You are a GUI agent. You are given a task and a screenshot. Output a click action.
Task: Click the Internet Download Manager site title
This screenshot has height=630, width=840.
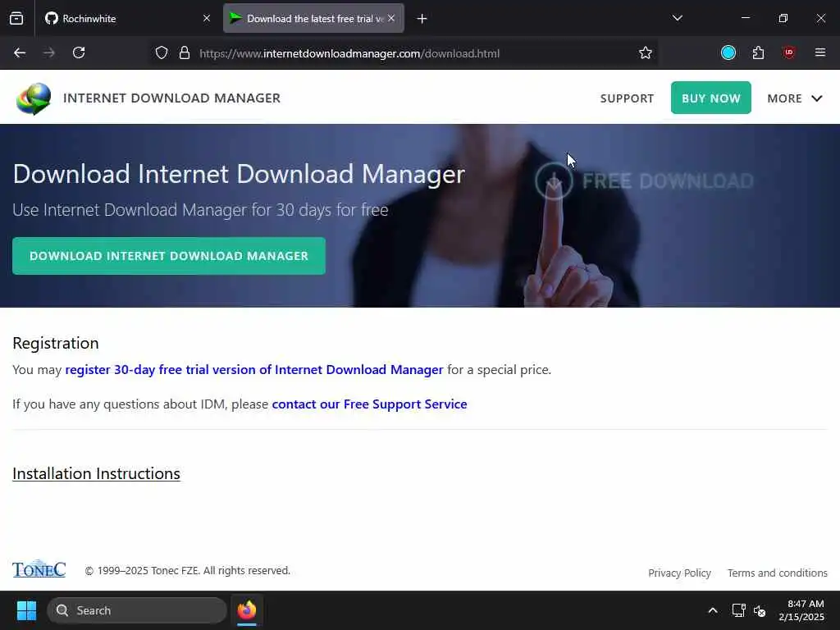171,98
